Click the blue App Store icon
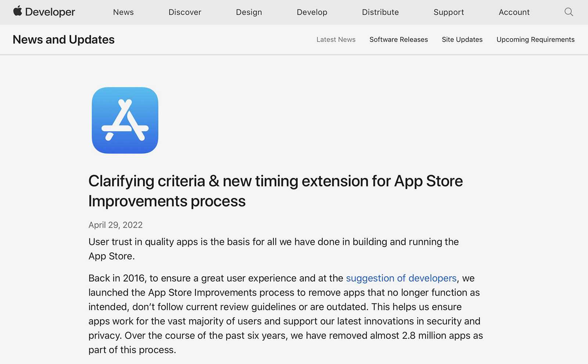This screenshot has width=588, height=364. (x=125, y=120)
